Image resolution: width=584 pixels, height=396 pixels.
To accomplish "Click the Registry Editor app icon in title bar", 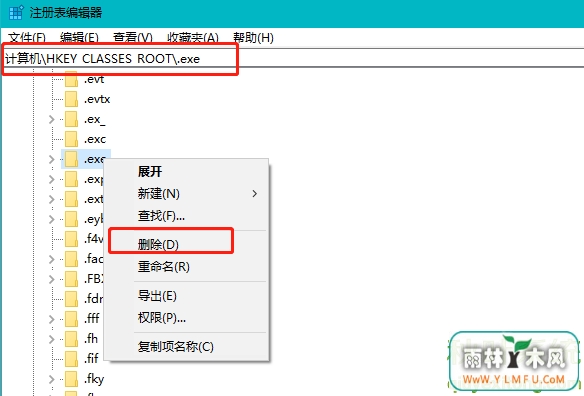I will [16, 12].
